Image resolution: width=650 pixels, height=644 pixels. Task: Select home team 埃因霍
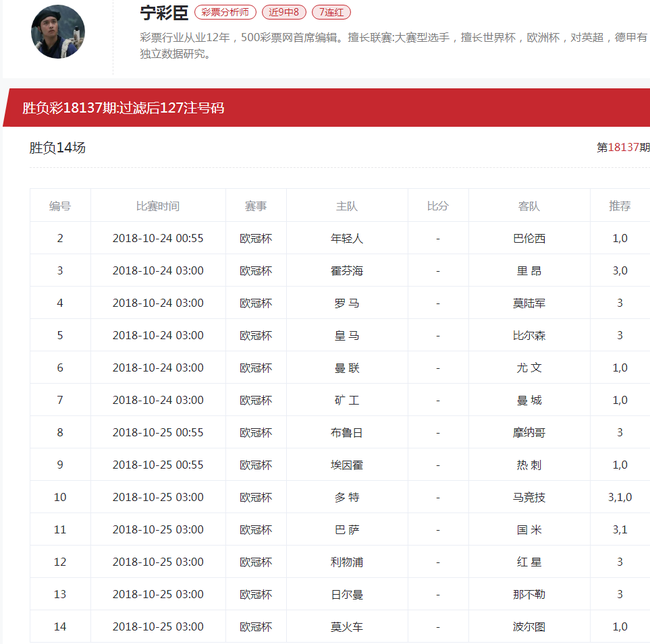click(x=347, y=465)
